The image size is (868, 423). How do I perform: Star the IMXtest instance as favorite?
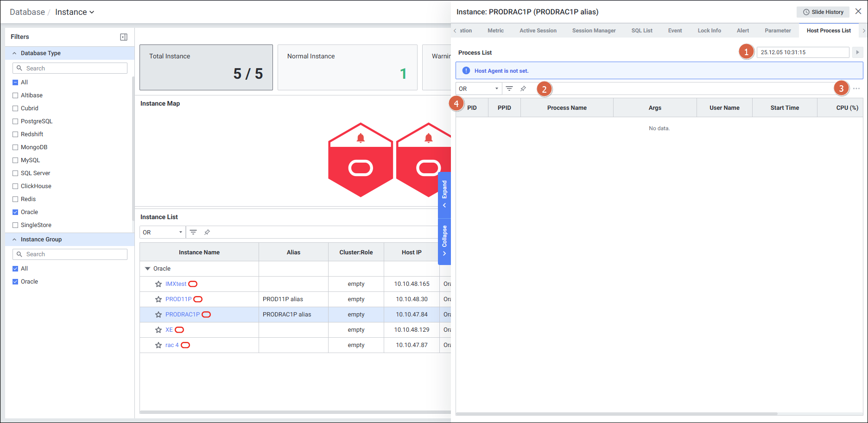[x=158, y=284]
